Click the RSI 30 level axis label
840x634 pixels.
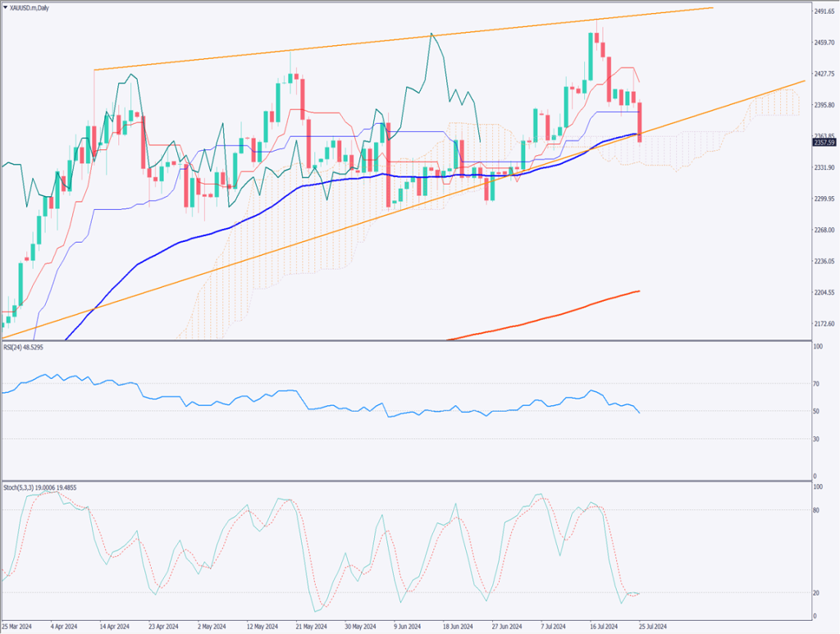click(817, 439)
